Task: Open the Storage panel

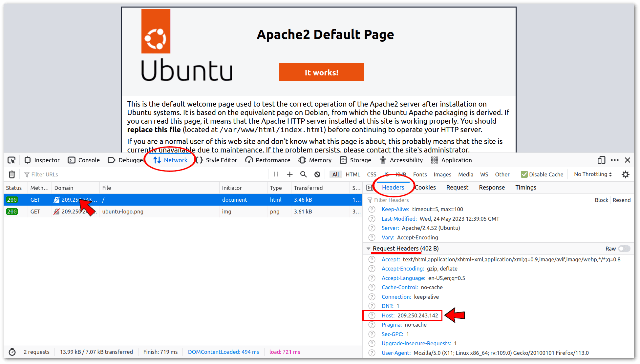Action: pyautogui.click(x=355, y=160)
